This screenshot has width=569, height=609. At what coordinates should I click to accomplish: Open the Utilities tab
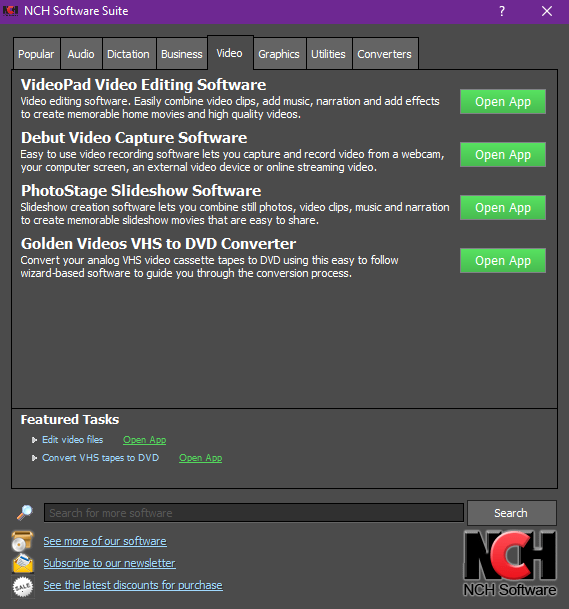point(329,54)
